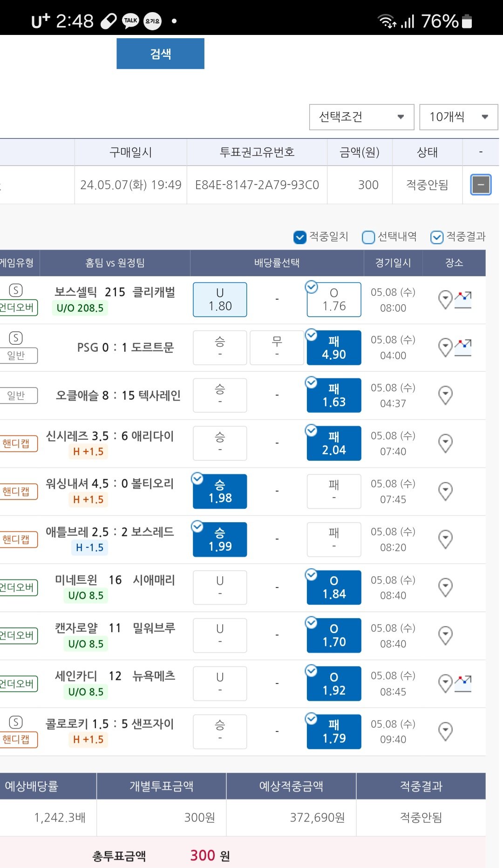Tap the S badge icon on PSG row

coord(16,338)
